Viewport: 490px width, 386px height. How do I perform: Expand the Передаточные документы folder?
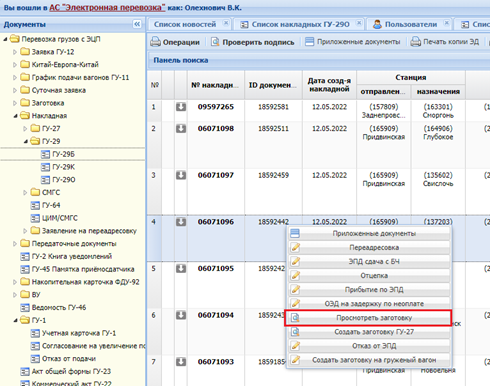point(15,244)
